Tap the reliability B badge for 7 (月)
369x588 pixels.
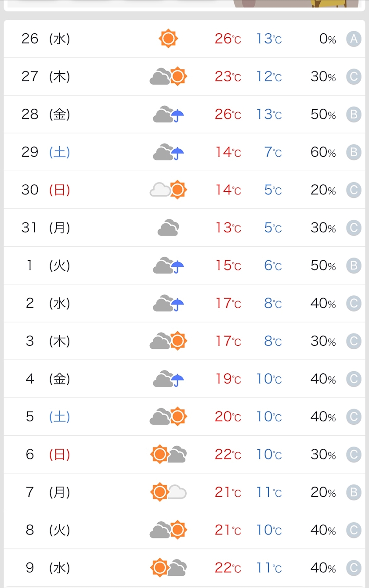(354, 492)
